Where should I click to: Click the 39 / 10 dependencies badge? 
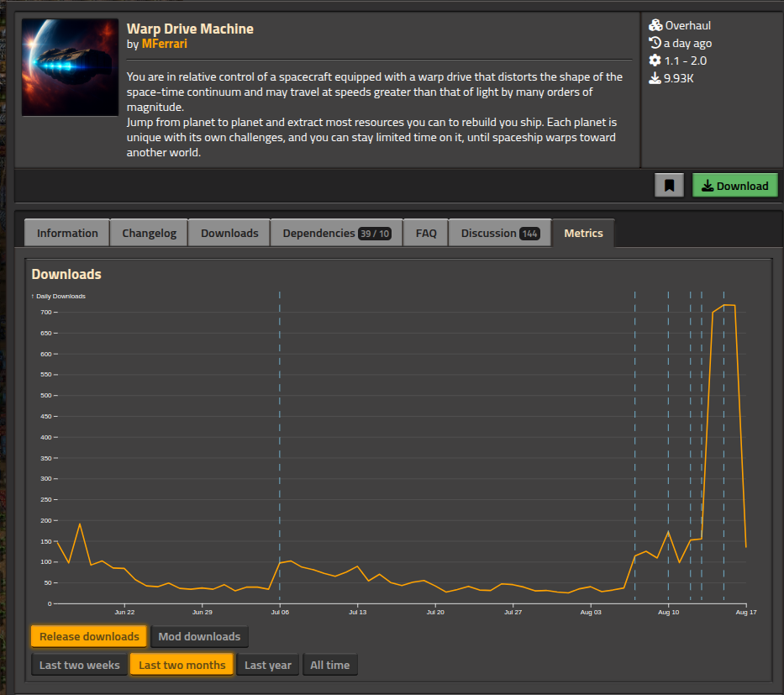(375, 234)
